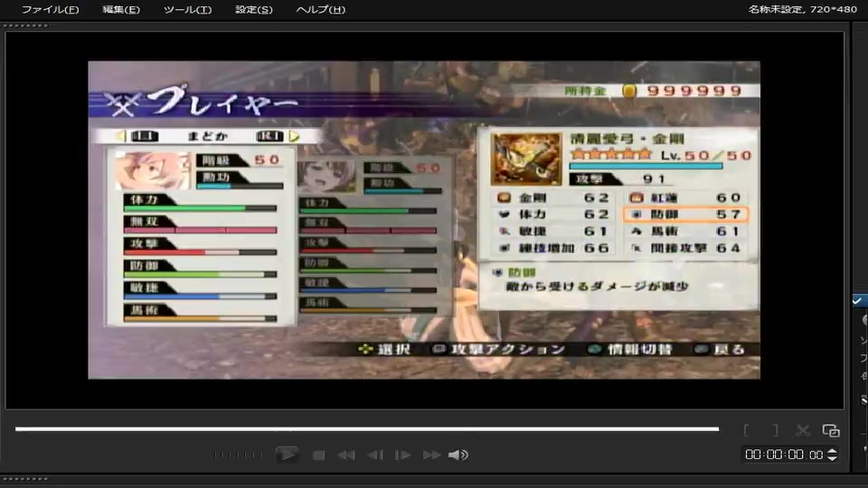This screenshot has height=488, width=868.
Task: Split the clip with the scissors icon
Action: click(803, 430)
